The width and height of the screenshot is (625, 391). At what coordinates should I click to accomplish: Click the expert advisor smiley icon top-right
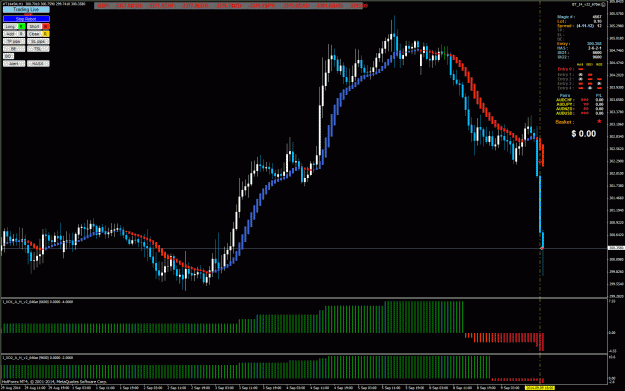point(603,4)
